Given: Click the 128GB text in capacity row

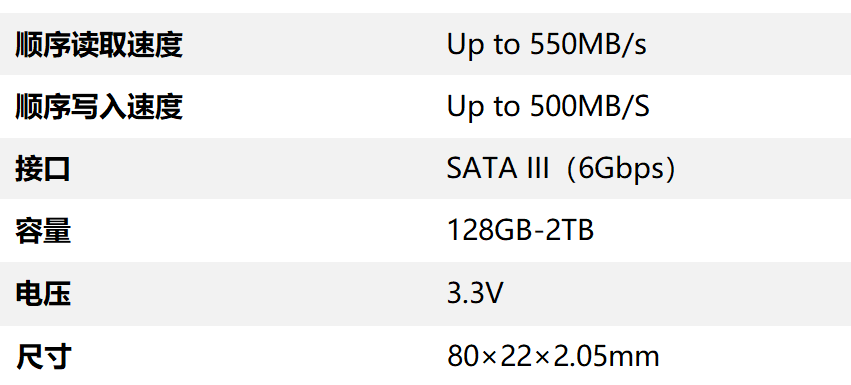Looking at the screenshot, I should coord(490,231).
